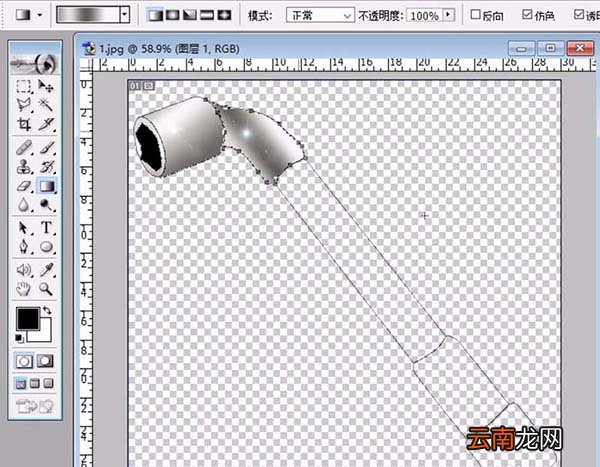Select the Rectangular Marquee tool
Viewport: 600px width, 467px height.
24,86
